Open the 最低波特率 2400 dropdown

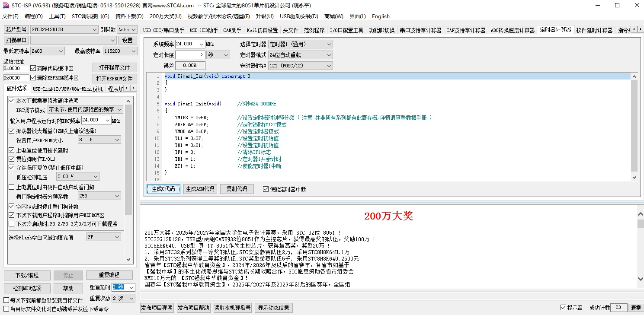coord(48,51)
